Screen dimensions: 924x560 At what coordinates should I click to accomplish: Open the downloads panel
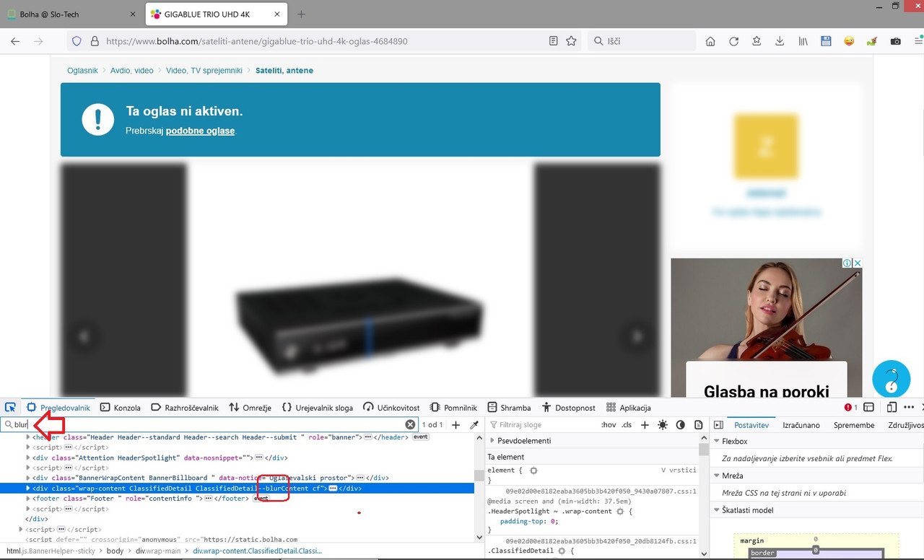click(x=780, y=41)
